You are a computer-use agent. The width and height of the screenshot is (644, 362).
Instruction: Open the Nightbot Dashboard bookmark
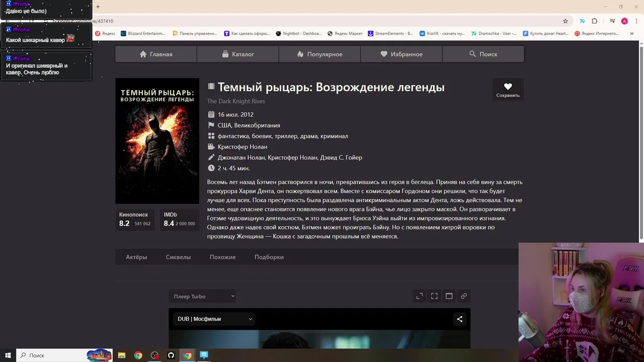[299, 34]
